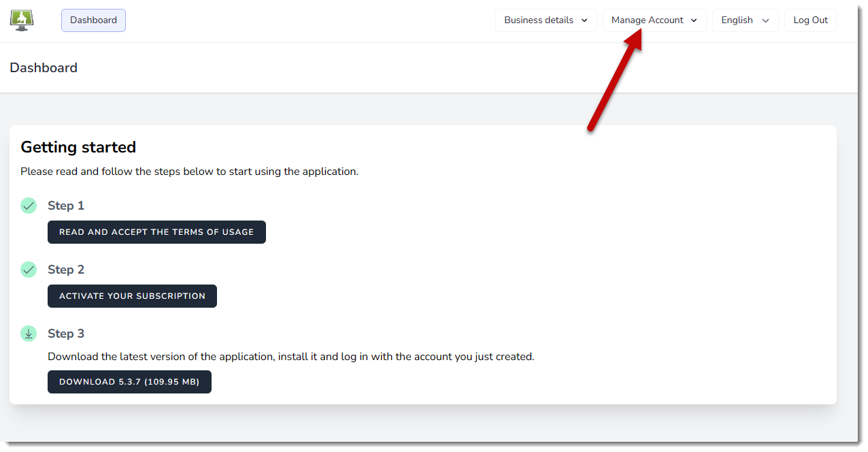Go to the Dashboard navigation tab

(93, 20)
